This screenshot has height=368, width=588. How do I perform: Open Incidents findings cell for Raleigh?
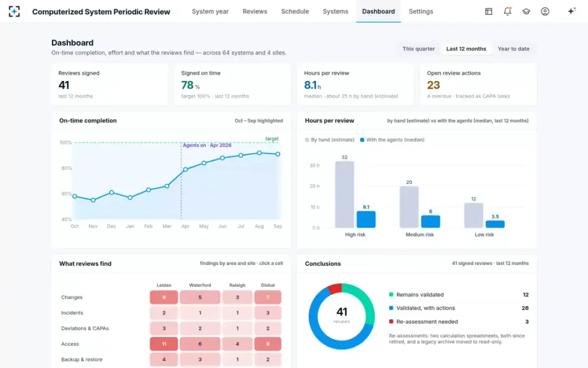point(237,313)
